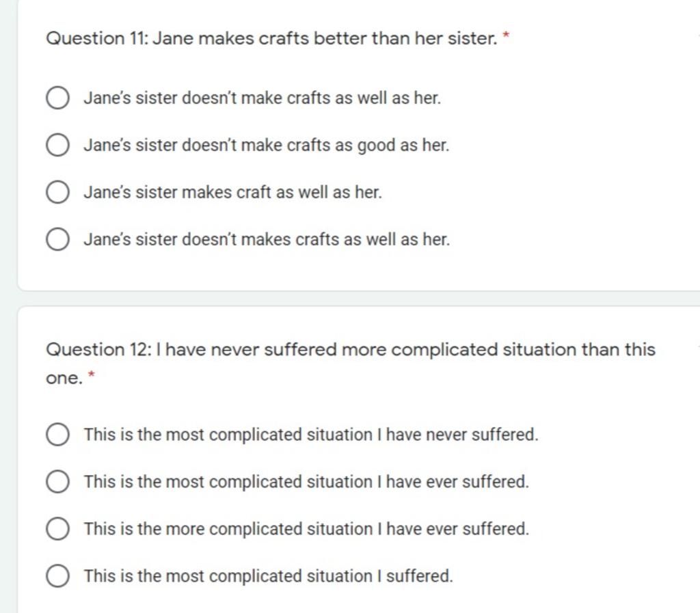This screenshot has height=613, width=700.
Task: Select radio for "doesn't make crafts as well as her"
Action: (57, 98)
